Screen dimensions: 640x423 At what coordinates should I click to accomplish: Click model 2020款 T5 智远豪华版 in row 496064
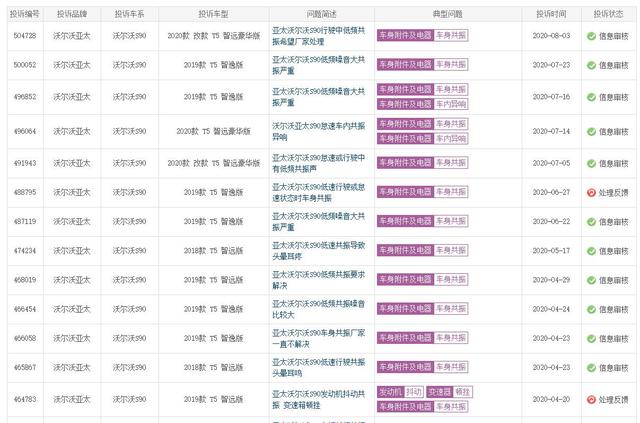tap(213, 131)
